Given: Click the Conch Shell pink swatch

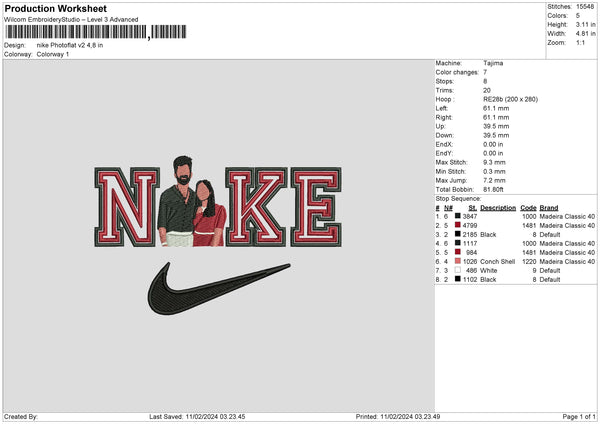Looking at the screenshot, I should tap(458, 261).
